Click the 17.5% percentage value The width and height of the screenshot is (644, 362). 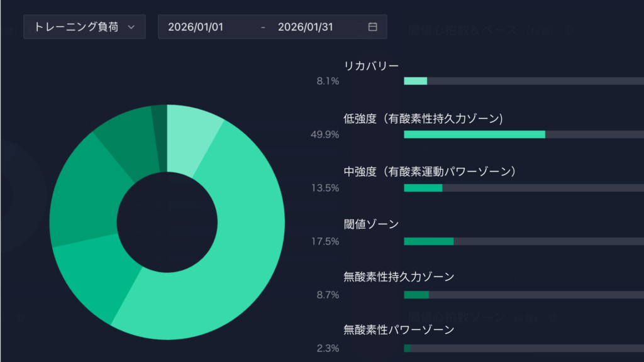326,241
